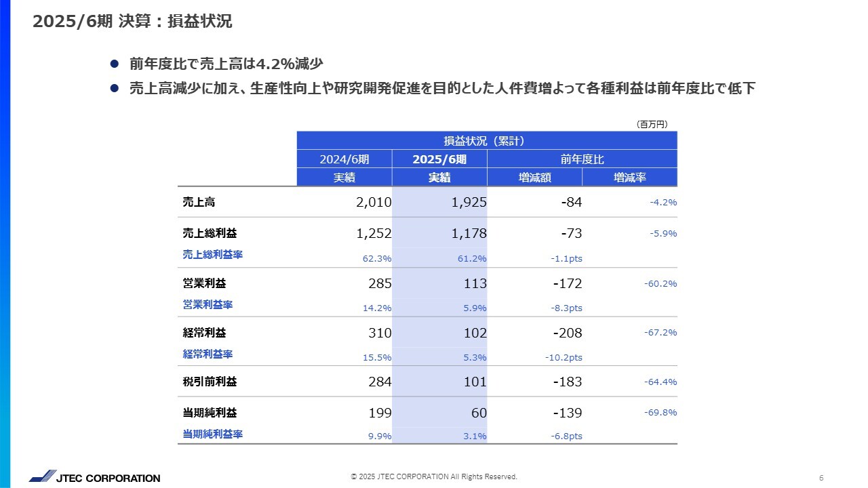Select the 当期純利益 row label
Image resolution: width=868 pixels, height=488 pixels.
tap(210, 412)
